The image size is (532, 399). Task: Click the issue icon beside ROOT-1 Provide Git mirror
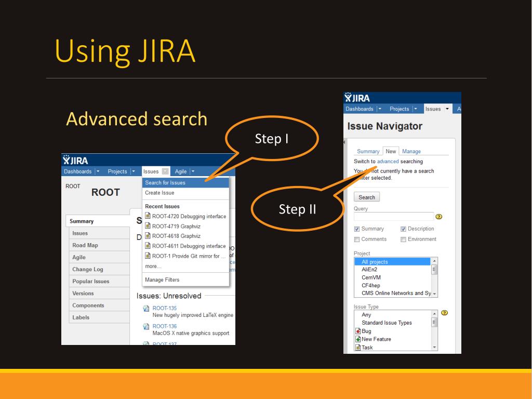click(x=148, y=256)
